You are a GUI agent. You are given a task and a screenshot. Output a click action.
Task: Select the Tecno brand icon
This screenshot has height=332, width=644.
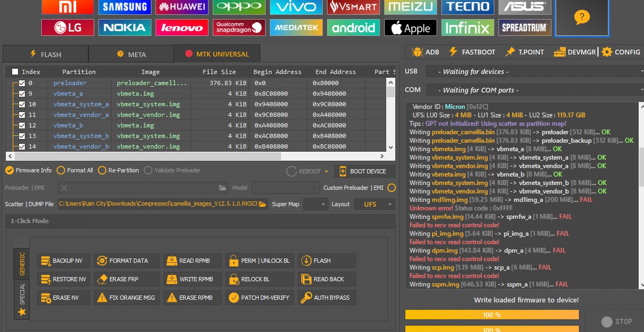[x=468, y=7]
